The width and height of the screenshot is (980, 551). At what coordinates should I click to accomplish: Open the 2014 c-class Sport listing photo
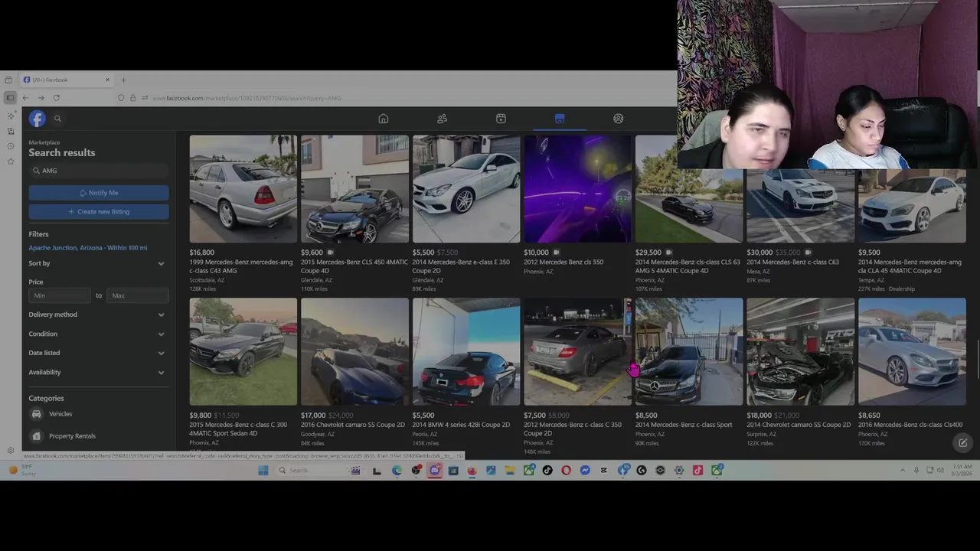click(689, 351)
